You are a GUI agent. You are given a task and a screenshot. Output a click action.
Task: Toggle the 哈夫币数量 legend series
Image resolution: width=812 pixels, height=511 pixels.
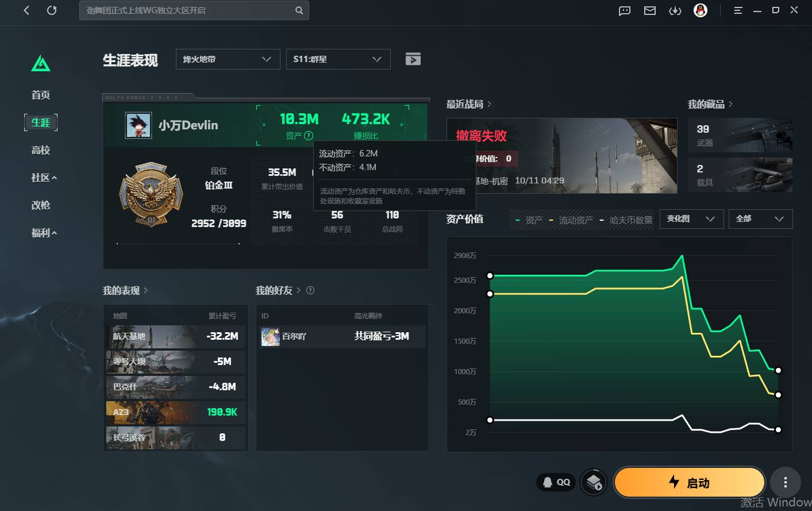tap(626, 220)
